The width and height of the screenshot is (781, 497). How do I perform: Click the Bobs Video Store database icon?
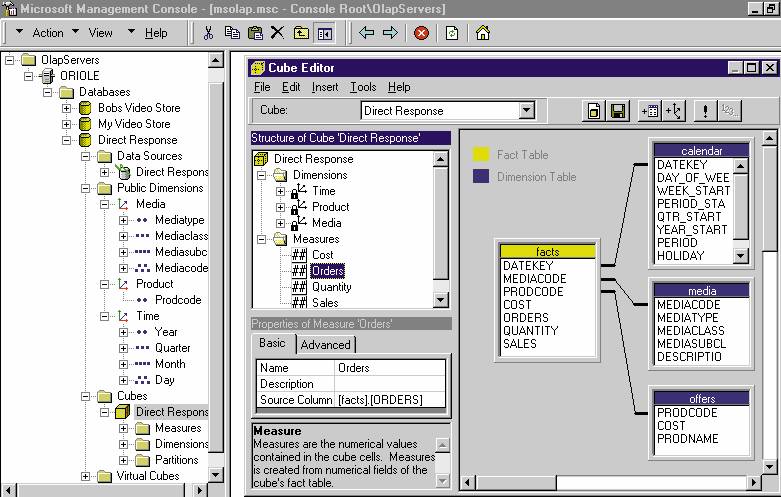[x=86, y=108]
